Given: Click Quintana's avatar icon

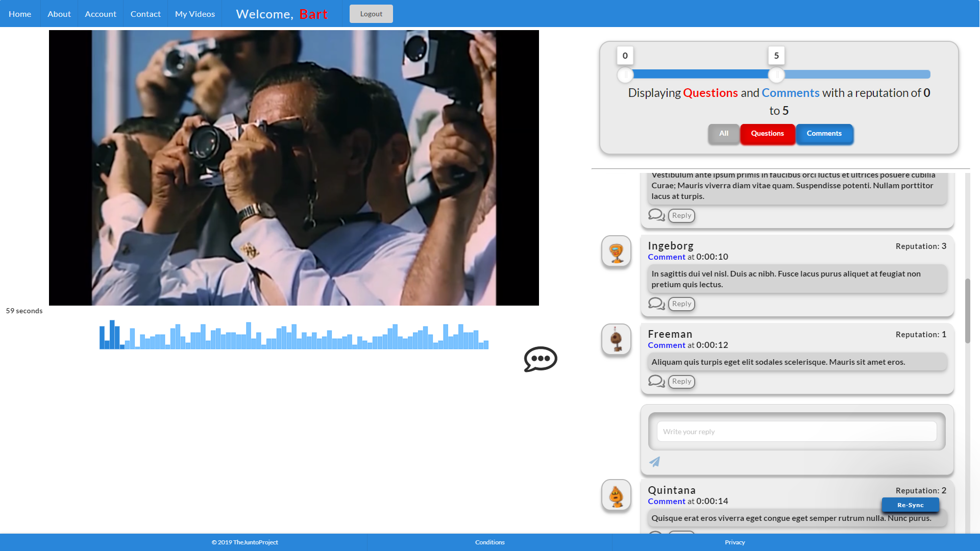Looking at the screenshot, I should 617,495.
